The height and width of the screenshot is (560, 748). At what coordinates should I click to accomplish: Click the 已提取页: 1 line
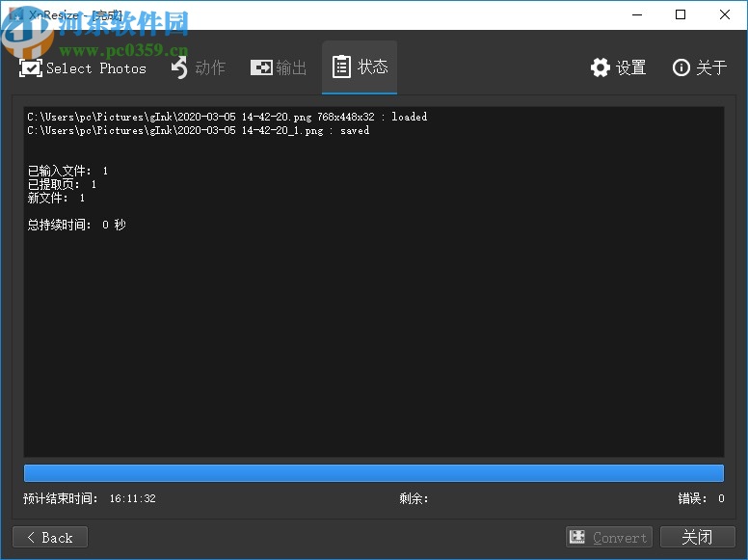coord(62,184)
